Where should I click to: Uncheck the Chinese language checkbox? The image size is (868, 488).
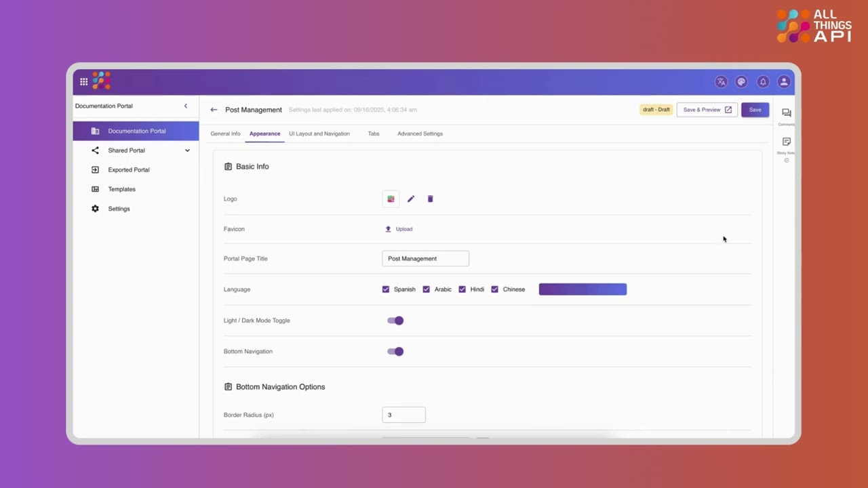coord(495,289)
